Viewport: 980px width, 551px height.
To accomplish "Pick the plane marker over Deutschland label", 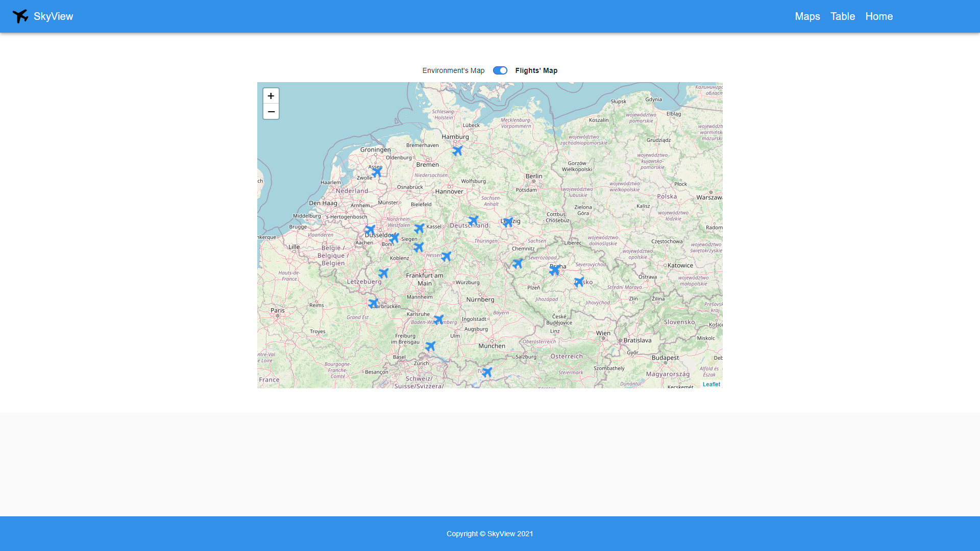I will 473,220.
